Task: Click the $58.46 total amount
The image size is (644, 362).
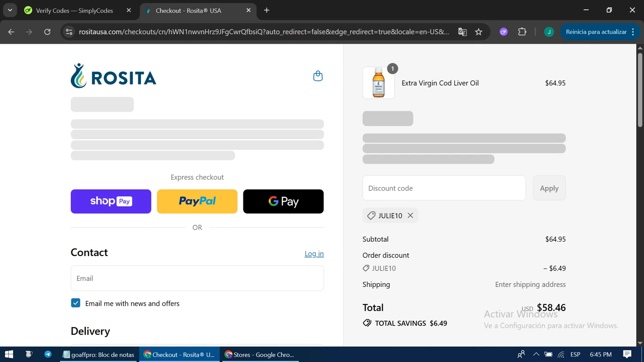Action: point(551,308)
